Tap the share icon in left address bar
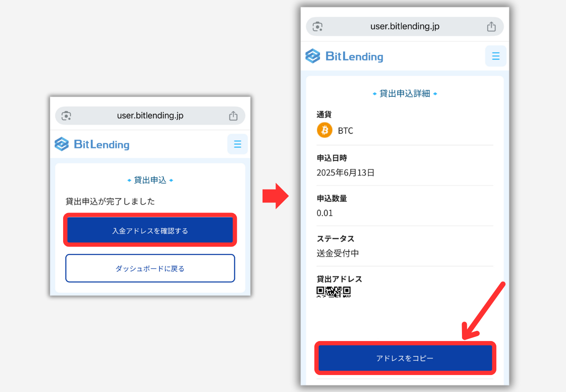 233,116
